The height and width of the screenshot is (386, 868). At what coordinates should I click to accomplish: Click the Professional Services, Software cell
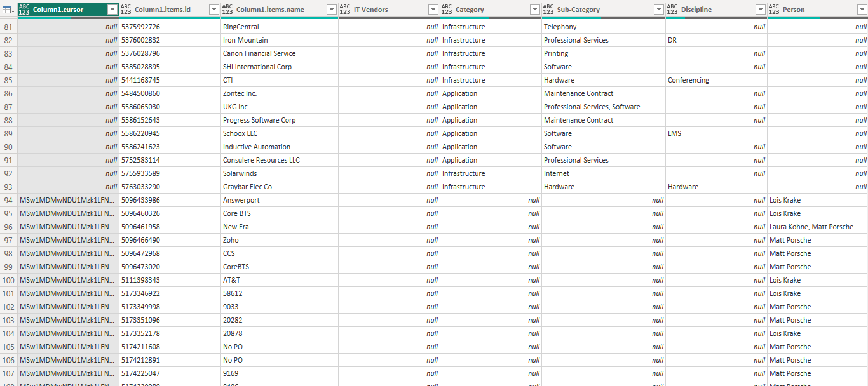pos(604,107)
